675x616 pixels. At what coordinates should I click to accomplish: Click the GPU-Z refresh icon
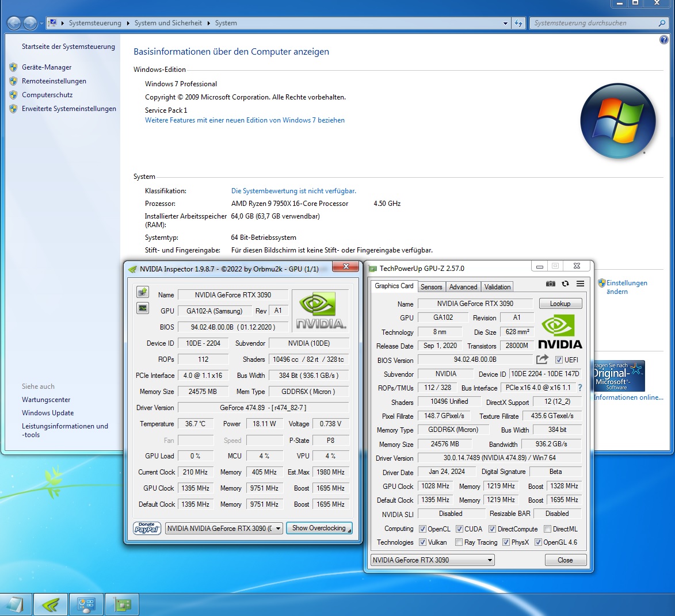tap(565, 284)
